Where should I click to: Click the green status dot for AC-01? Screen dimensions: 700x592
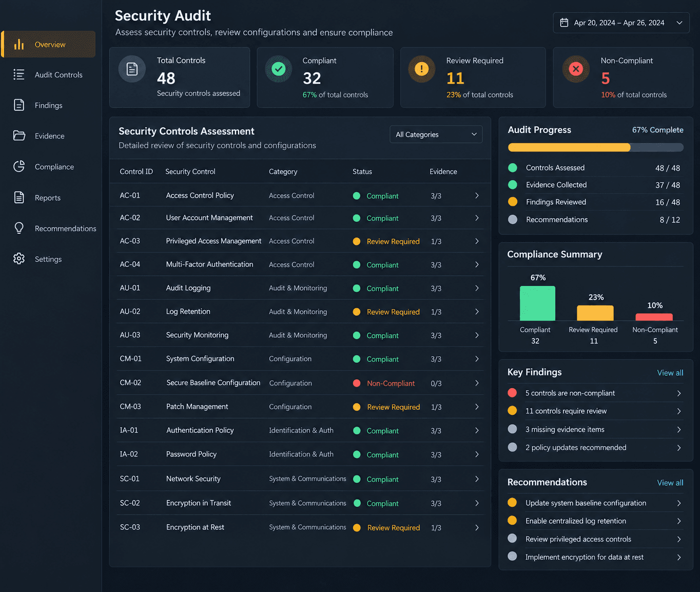coord(357,196)
